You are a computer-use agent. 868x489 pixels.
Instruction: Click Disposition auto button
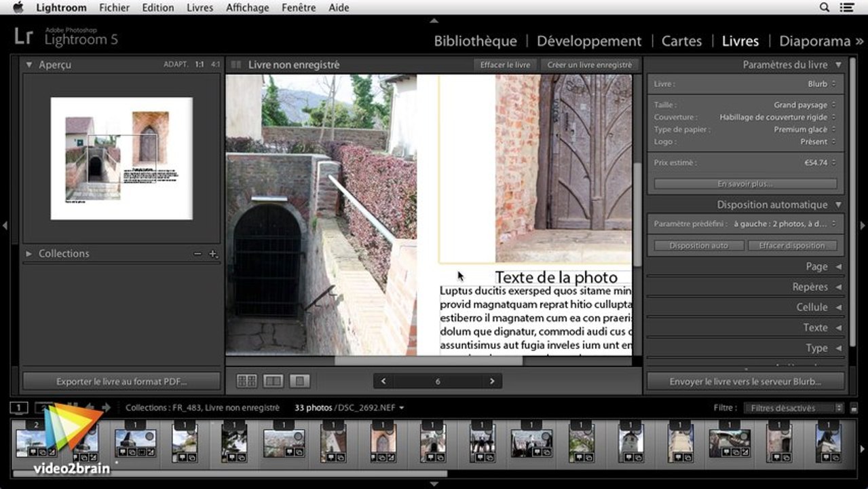(x=699, y=245)
